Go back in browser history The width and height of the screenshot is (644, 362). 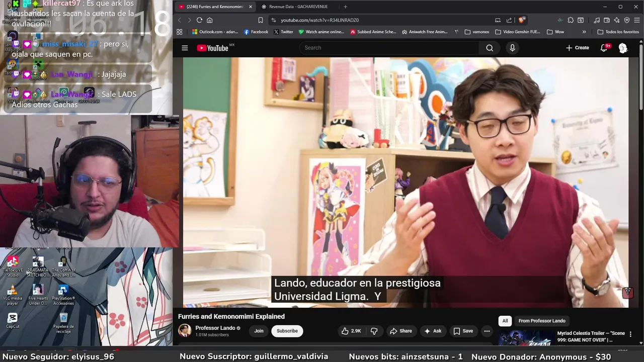coord(179,20)
